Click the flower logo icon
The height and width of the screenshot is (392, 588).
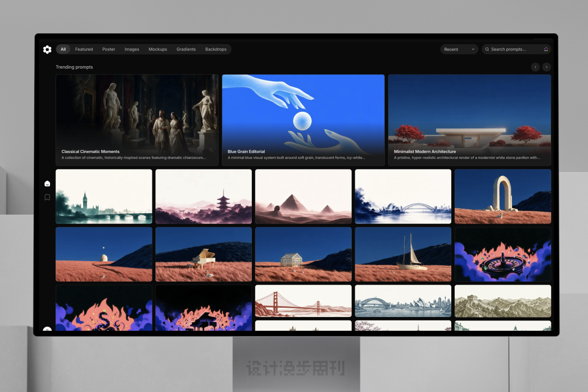(x=47, y=49)
